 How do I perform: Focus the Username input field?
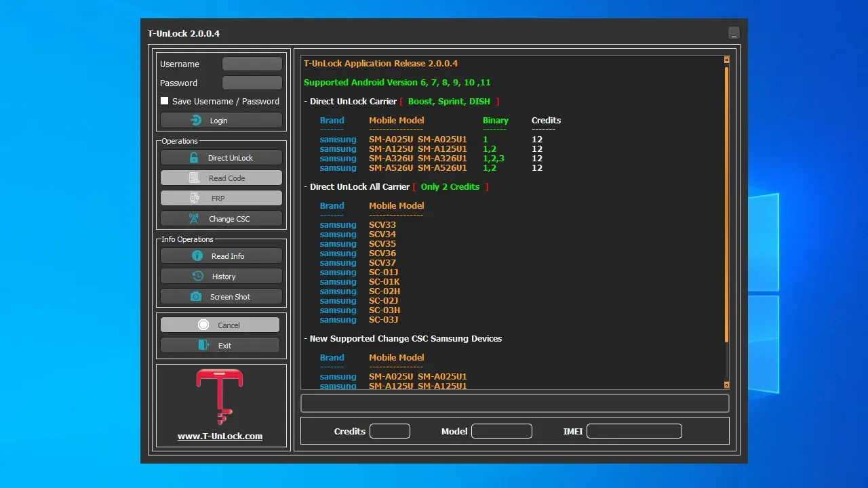tap(252, 64)
